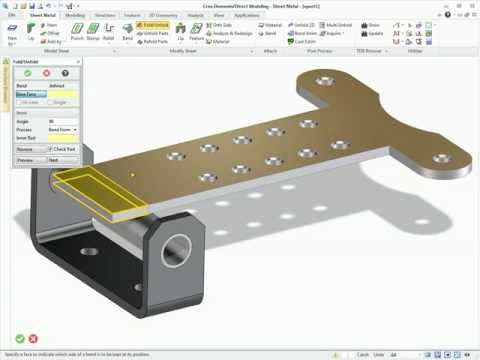Open the 3D Geometry ribbon tab
The image size is (480, 360).
click(x=163, y=15)
